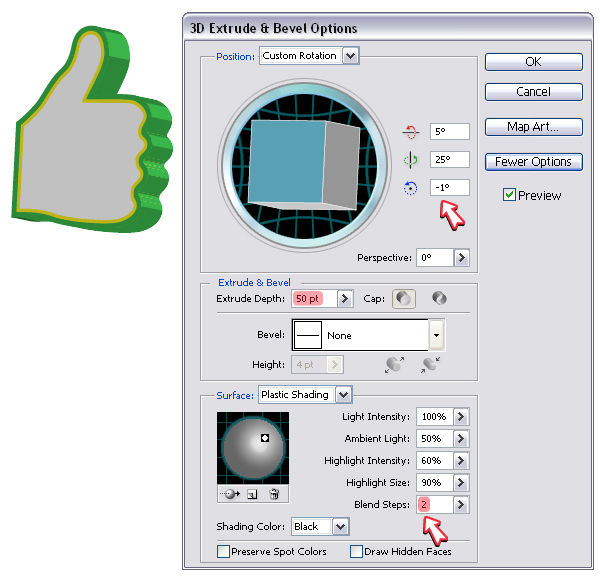Click the Ambient Light field 50%
Viewport: 600px width, 580px height.
(x=435, y=438)
